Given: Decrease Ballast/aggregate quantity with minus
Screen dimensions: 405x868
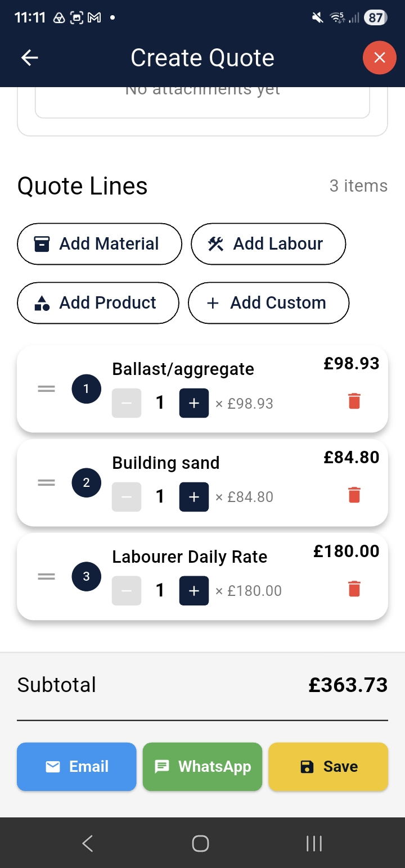Looking at the screenshot, I should pos(127,403).
